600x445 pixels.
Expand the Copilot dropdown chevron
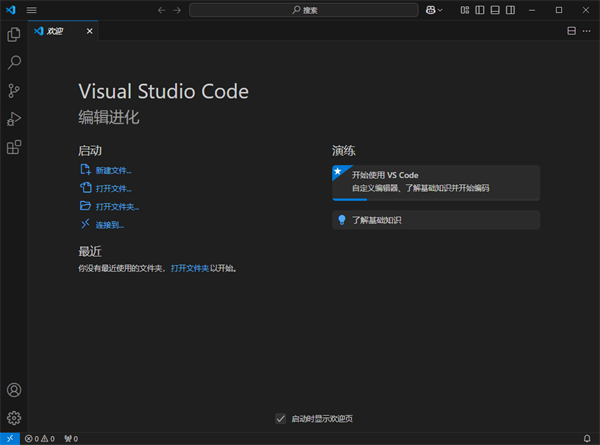coord(440,10)
